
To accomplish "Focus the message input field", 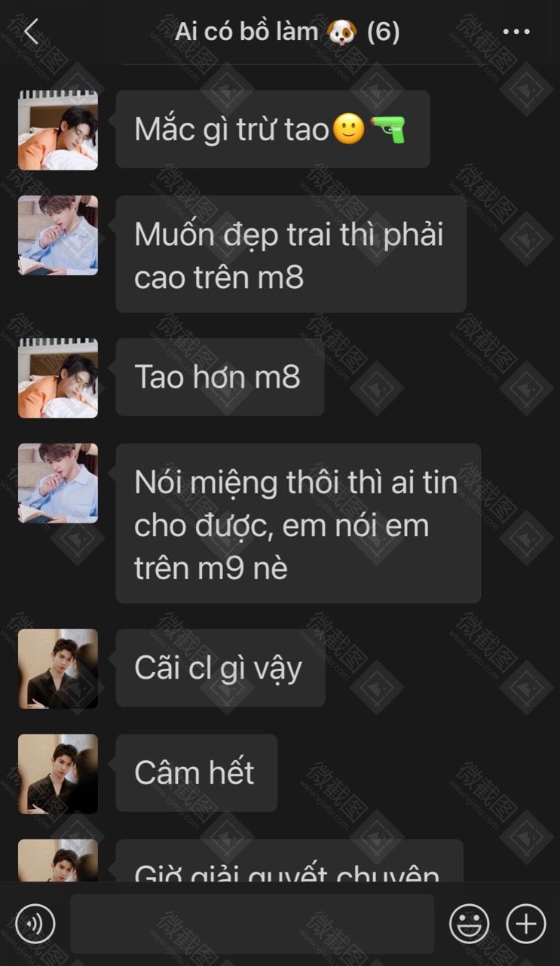I will point(252,924).
